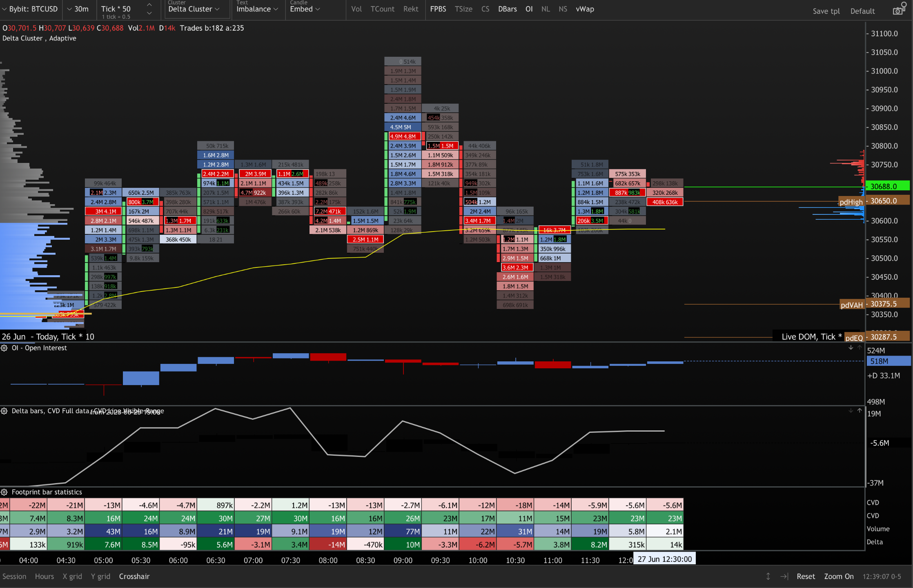Click the go-to-latest-bar arrow icon
The width and height of the screenshot is (913, 588).
coord(784,576)
